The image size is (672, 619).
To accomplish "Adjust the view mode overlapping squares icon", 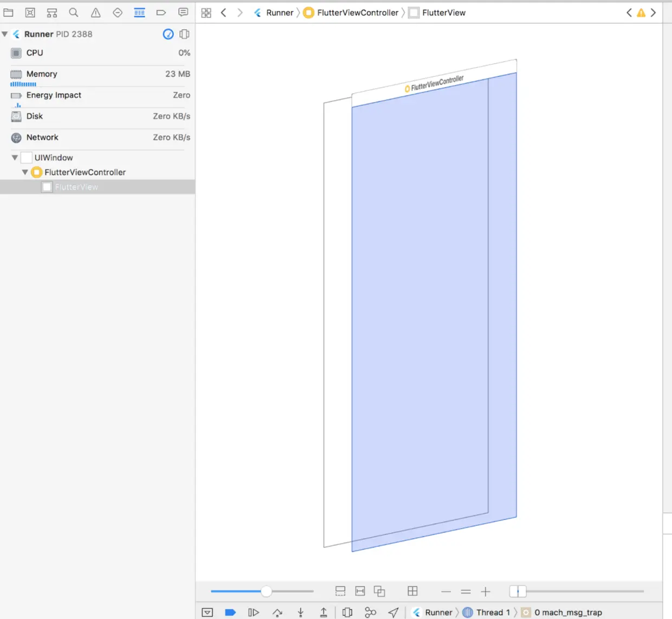I will [x=379, y=591].
